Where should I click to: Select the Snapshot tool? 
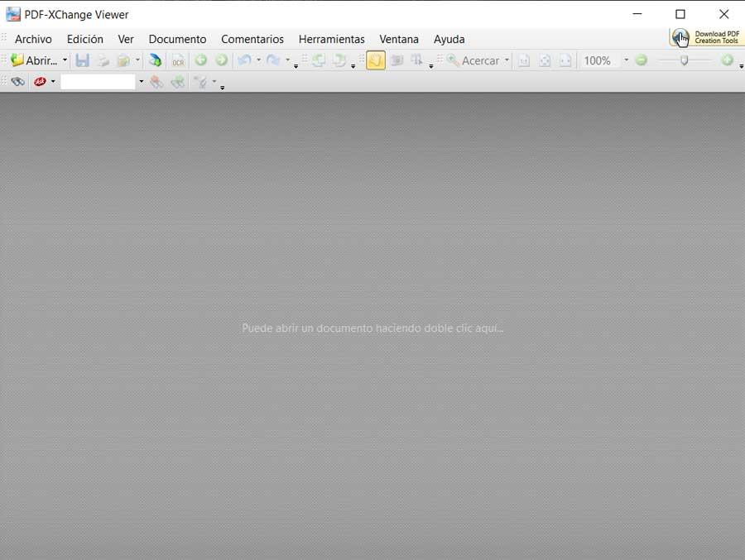point(397,60)
